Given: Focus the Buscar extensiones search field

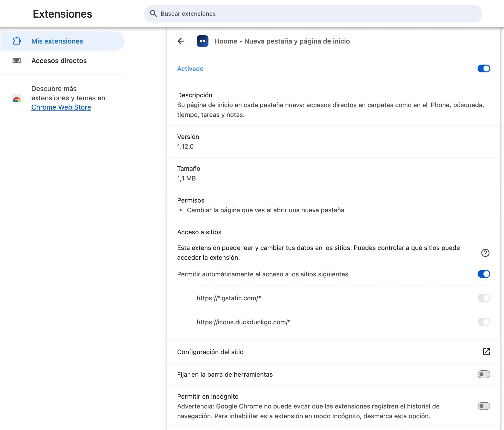Looking at the screenshot, I should (x=313, y=14).
